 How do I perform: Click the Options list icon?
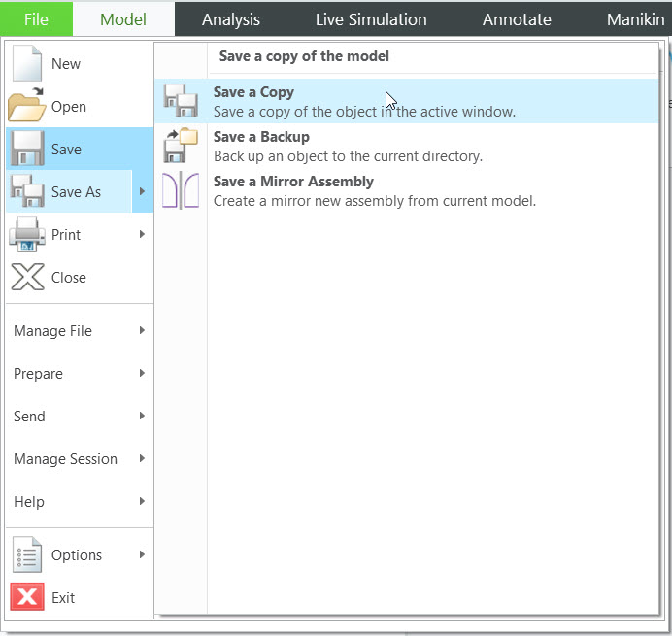click(x=27, y=554)
